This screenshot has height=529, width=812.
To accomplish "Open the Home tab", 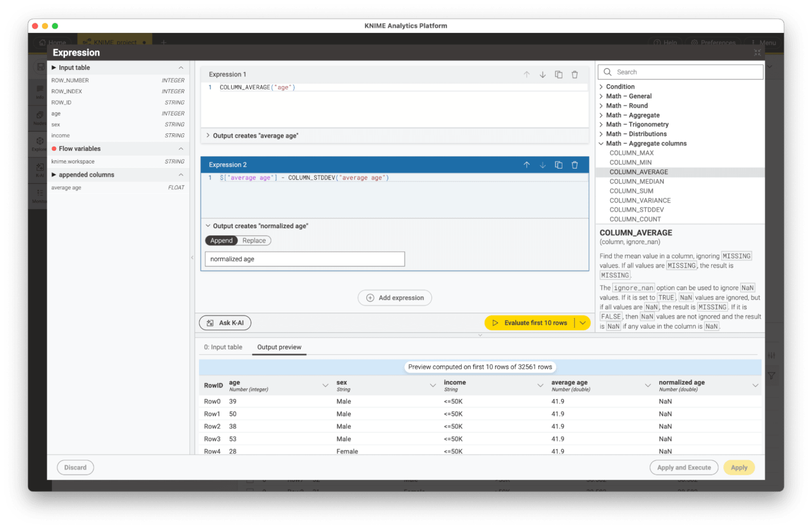I will point(53,42).
